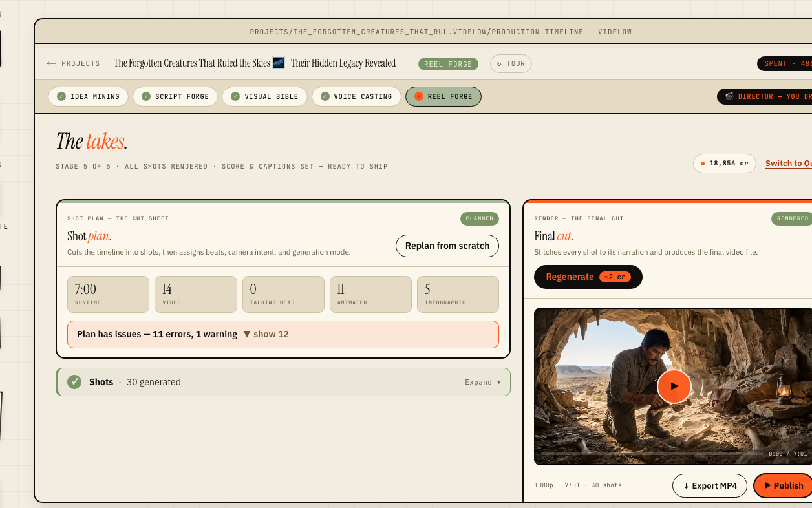Click the video preview thumbnail
This screenshot has width=812, height=508.
coord(673,386)
